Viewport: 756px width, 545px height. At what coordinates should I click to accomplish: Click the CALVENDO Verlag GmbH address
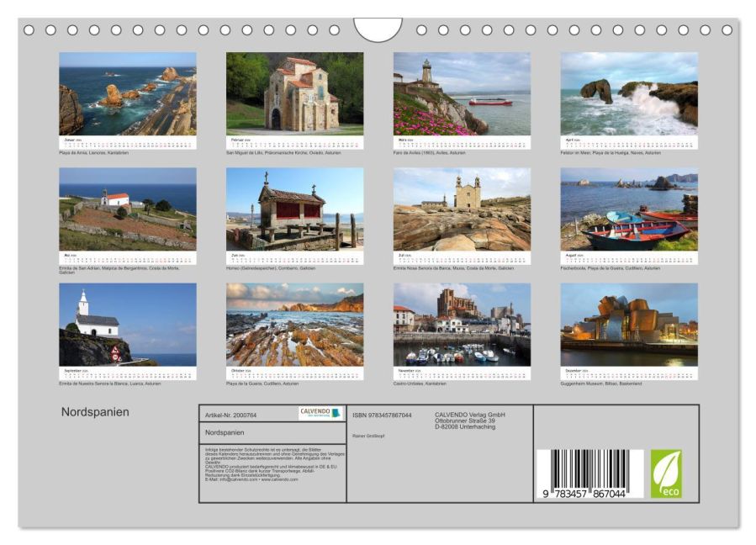pos(469,421)
